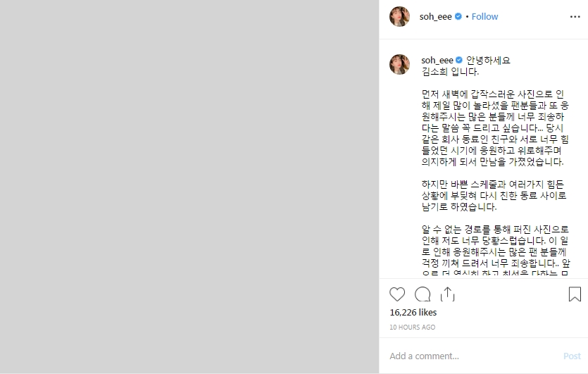Screen dimensions: 588x374
Task: View the 16,226 likes list
Action: [x=413, y=312]
